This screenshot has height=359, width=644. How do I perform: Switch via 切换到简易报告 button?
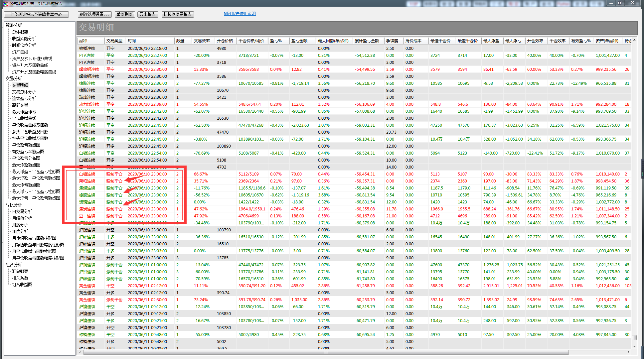178,14
